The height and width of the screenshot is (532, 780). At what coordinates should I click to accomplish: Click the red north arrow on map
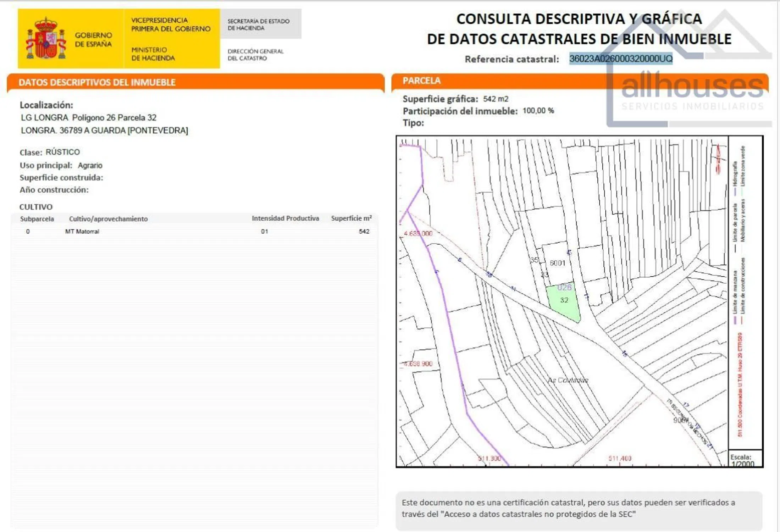tap(719, 159)
